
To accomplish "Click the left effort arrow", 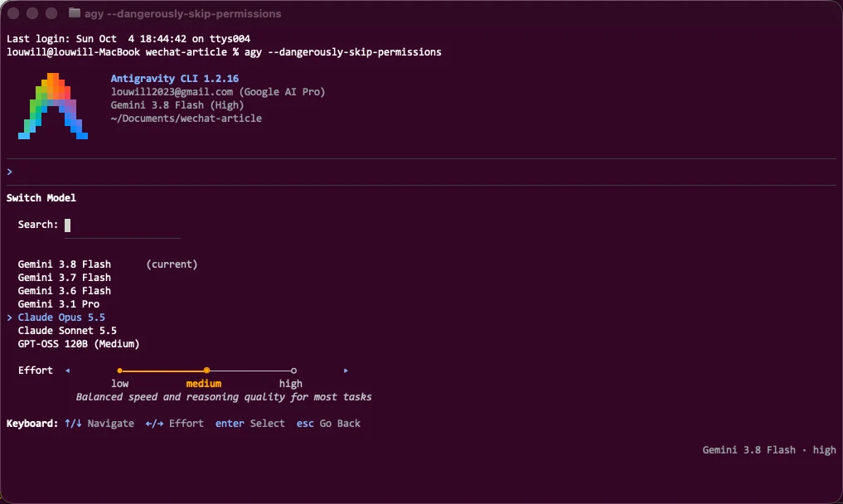I will click(x=67, y=371).
